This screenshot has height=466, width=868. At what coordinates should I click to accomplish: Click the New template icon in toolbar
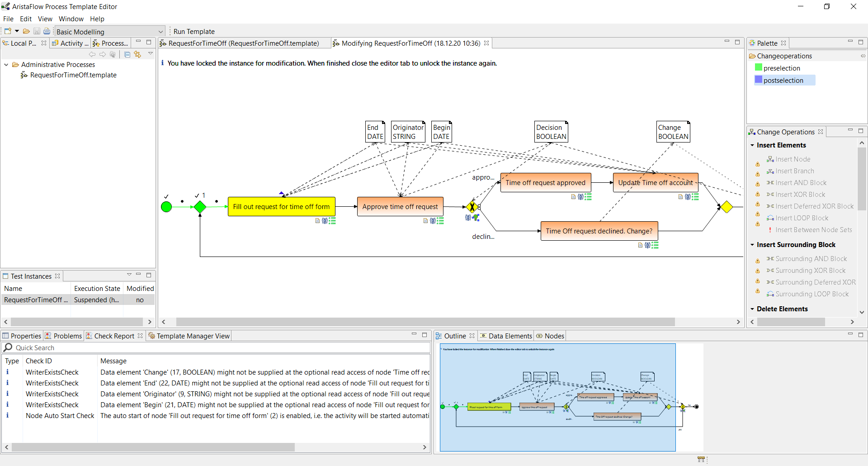click(8, 31)
